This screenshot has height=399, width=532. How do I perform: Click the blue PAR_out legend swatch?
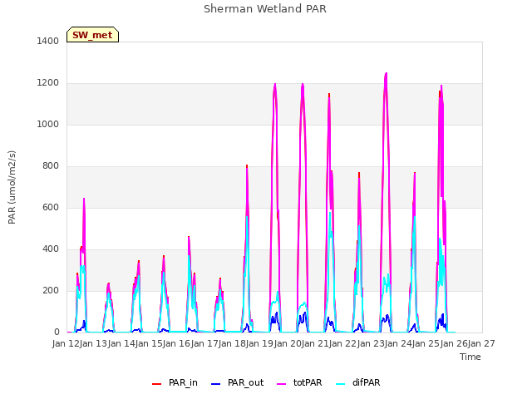pyautogui.click(x=215, y=384)
